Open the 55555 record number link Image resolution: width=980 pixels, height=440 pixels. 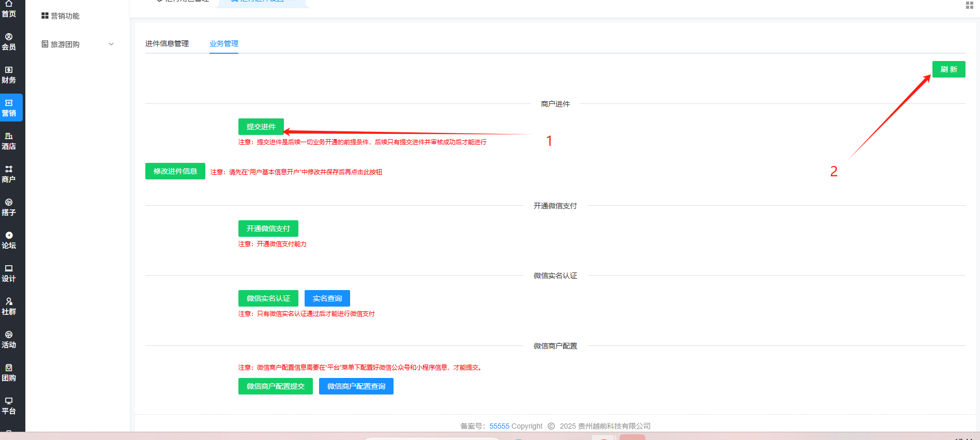pos(499,426)
